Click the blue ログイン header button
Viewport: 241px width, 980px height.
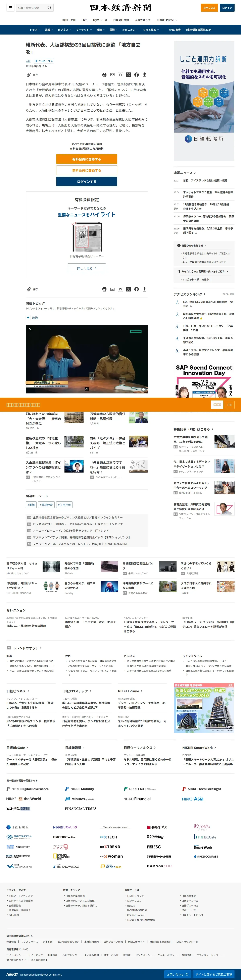[227, 8]
